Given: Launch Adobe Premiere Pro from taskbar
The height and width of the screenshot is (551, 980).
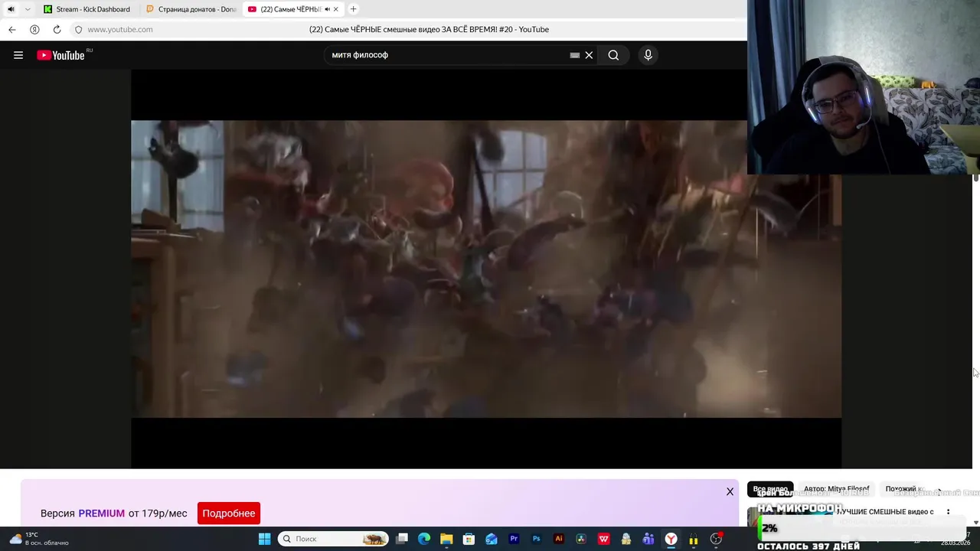Looking at the screenshot, I should pyautogui.click(x=514, y=539).
